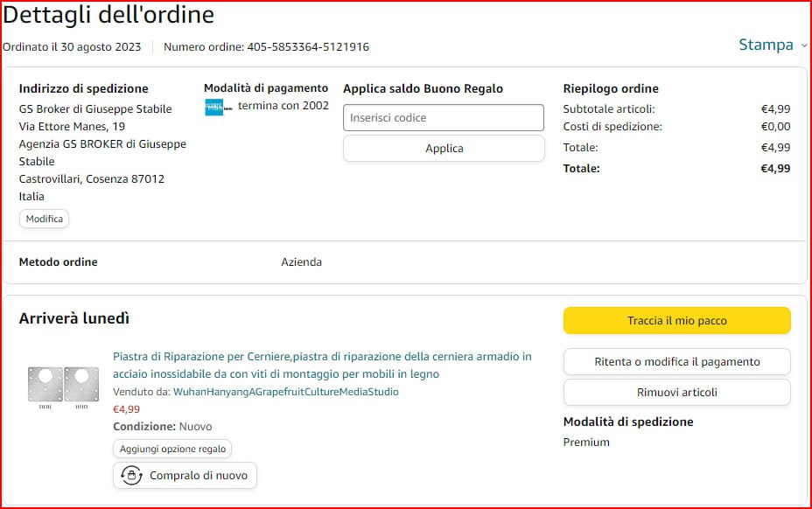The height and width of the screenshot is (509, 812).
Task: Click the Indirizzo di spedizione heading
Action: [x=83, y=88]
